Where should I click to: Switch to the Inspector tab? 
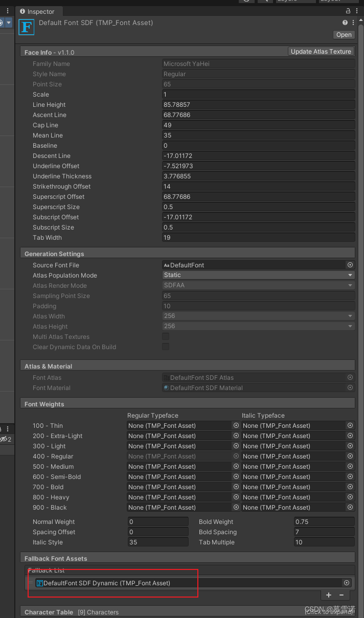pos(39,11)
